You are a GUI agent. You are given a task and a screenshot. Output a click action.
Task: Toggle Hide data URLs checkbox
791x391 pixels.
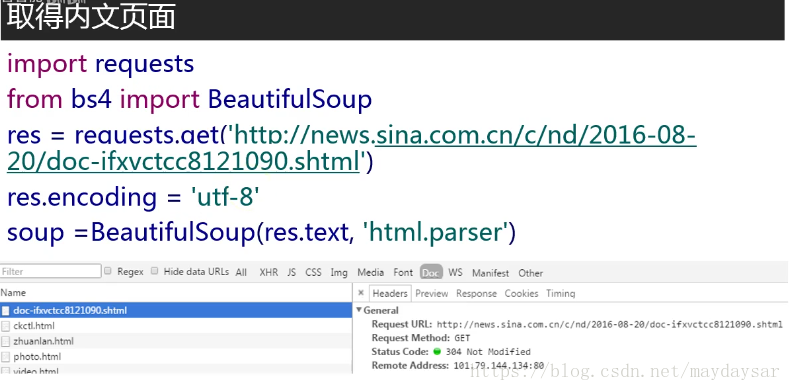155,271
